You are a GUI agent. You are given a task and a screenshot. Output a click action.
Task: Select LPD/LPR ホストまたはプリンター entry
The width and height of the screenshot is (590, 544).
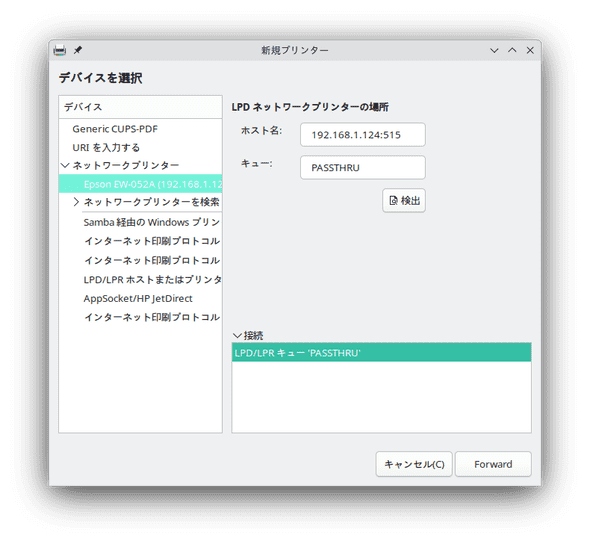[x=140, y=280]
